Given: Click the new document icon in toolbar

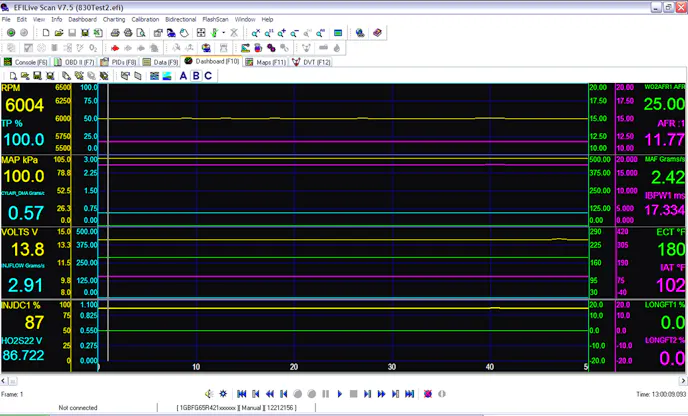Looking at the screenshot, I should pos(47,33).
